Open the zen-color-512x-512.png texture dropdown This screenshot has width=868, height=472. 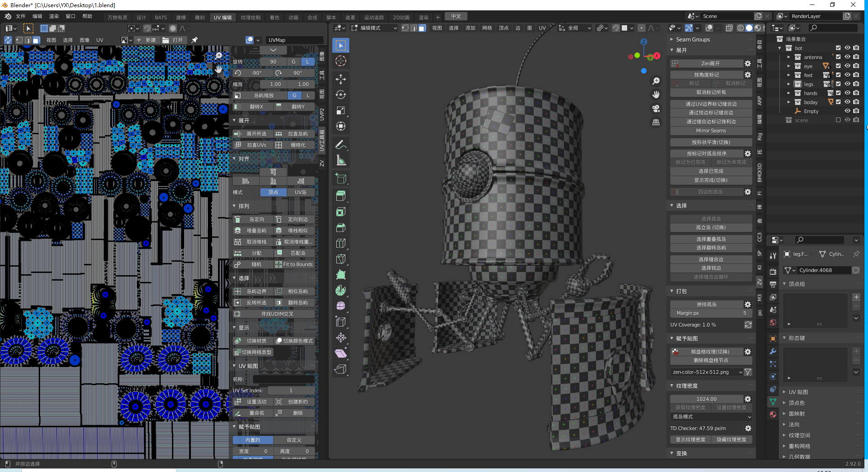point(706,372)
